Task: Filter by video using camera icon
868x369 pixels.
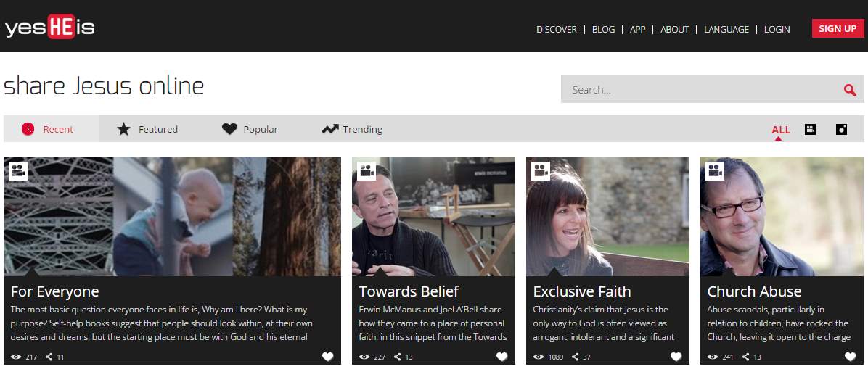Action: pyautogui.click(x=810, y=130)
